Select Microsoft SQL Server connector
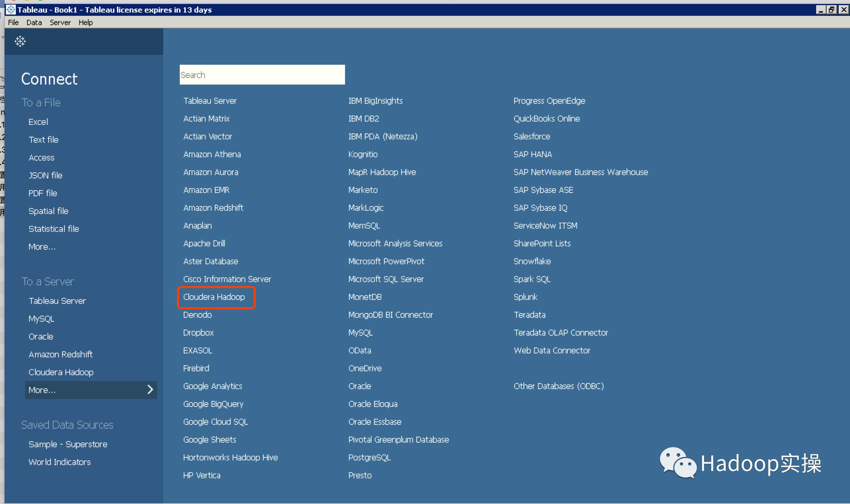 click(386, 279)
